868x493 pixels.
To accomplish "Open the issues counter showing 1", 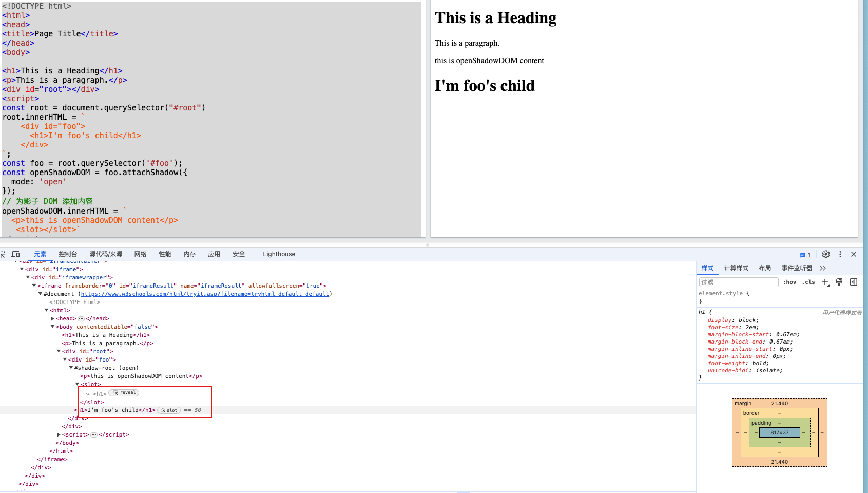I will [805, 255].
